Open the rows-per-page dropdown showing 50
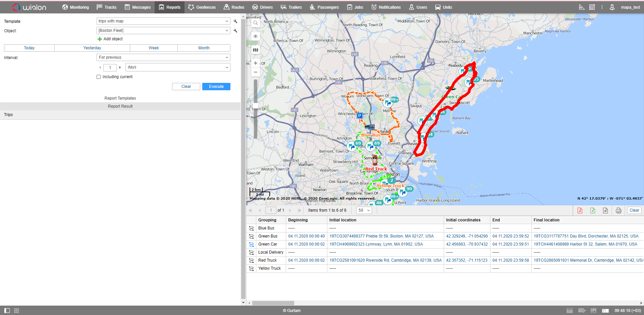 [364, 210]
